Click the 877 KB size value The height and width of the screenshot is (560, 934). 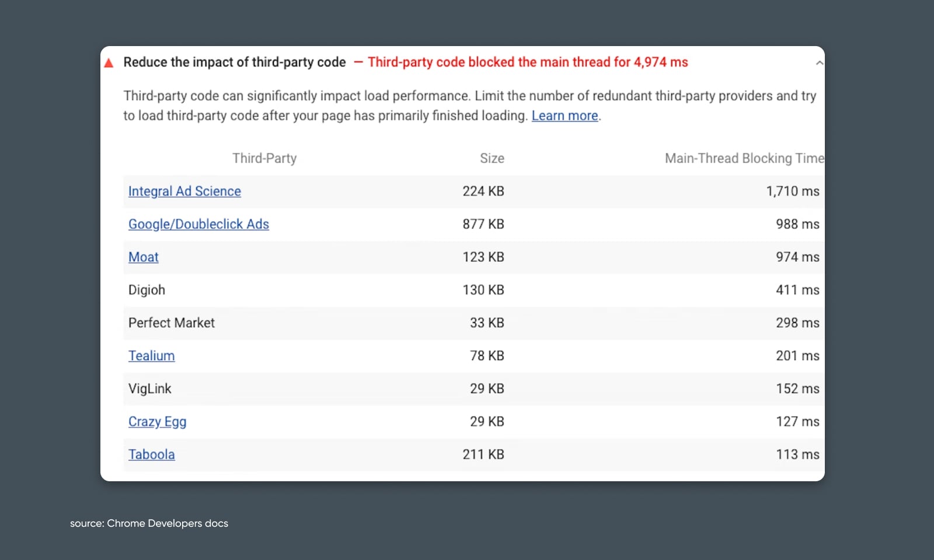[483, 224]
